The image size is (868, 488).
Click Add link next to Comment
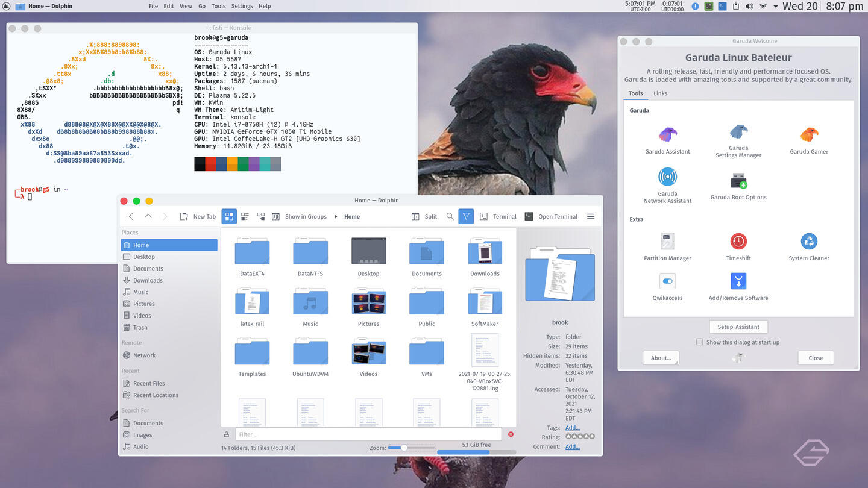(x=572, y=447)
